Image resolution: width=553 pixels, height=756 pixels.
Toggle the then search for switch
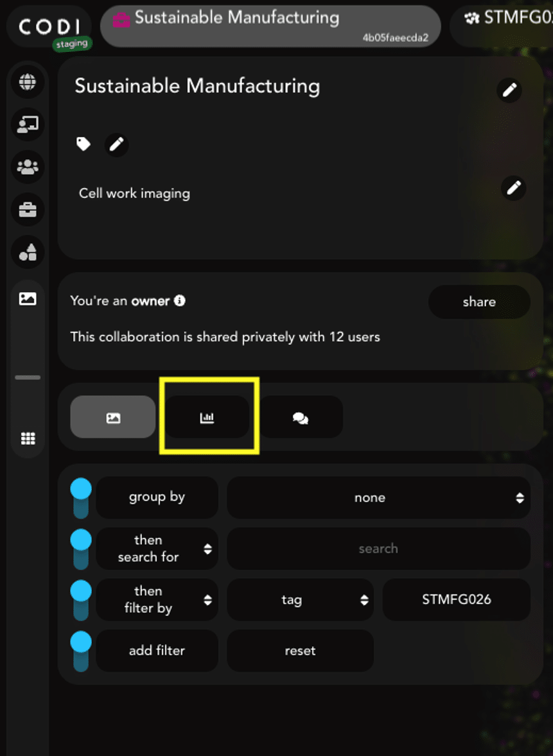(81, 549)
